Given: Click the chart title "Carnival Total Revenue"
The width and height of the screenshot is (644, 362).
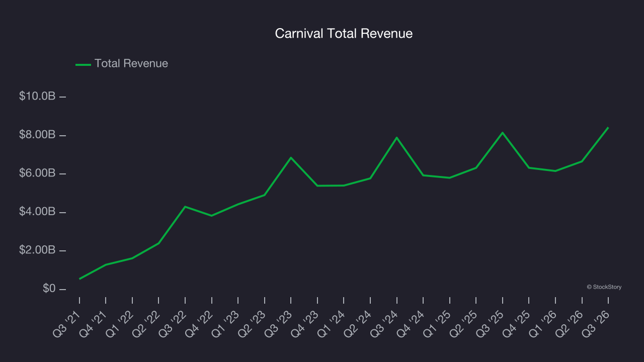Looking at the screenshot, I should 344,34.
